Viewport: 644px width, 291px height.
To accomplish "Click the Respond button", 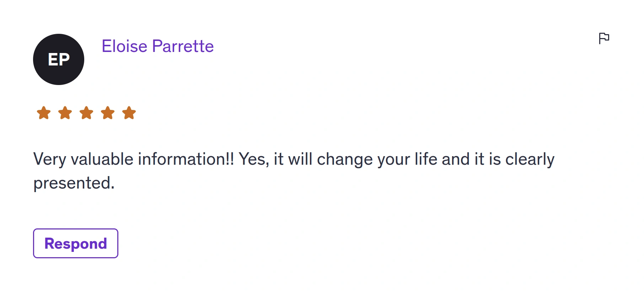I will (76, 243).
